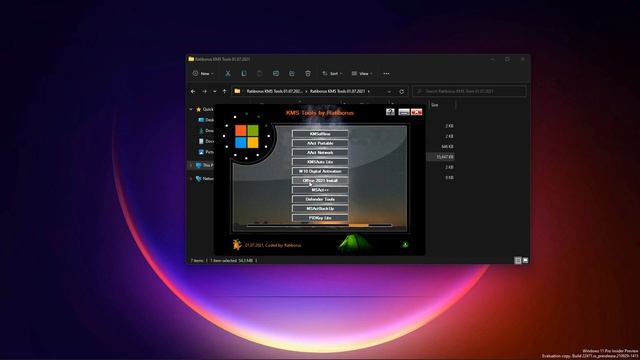Expand the This PC tree node
This screenshot has height=360, width=640.
(191, 165)
